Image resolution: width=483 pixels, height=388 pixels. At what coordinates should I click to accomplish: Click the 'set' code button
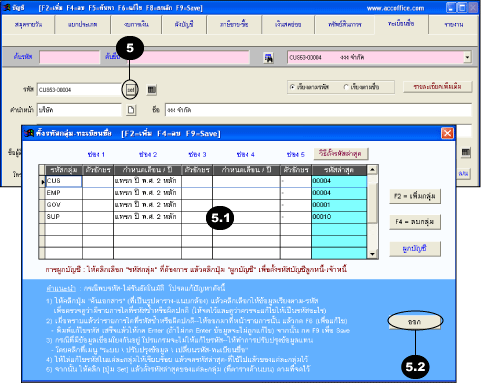[x=131, y=90]
